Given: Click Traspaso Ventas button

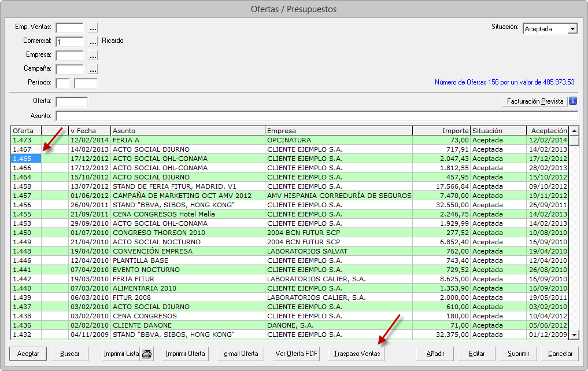Looking at the screenshot, I should click(357, 354).
